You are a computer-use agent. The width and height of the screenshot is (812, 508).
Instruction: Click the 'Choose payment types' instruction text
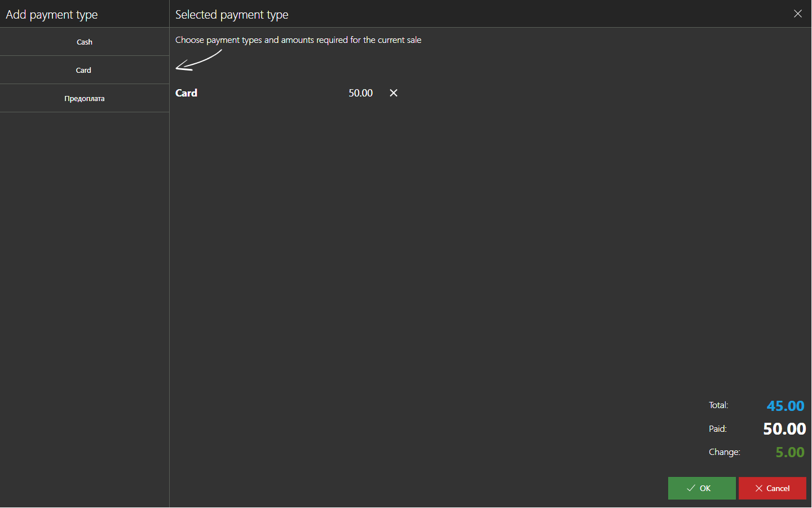(x=298, y=40)
